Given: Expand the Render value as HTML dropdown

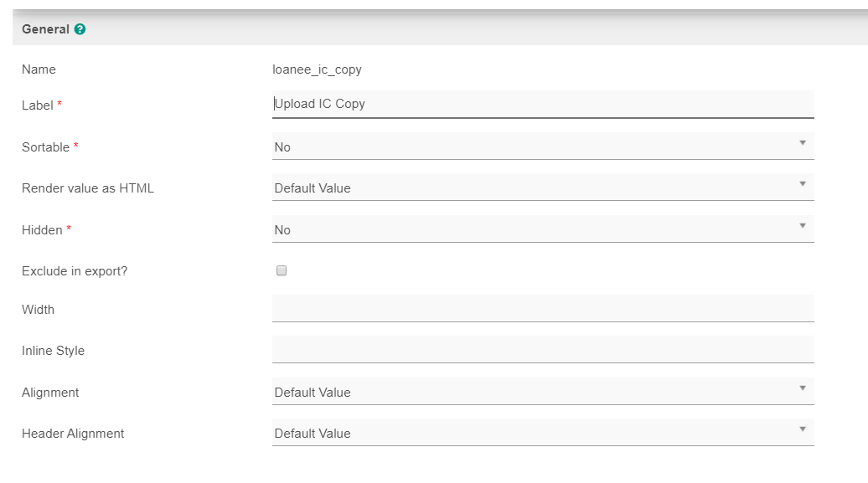Looking at the screenshot, I should [x=542, y=188].
